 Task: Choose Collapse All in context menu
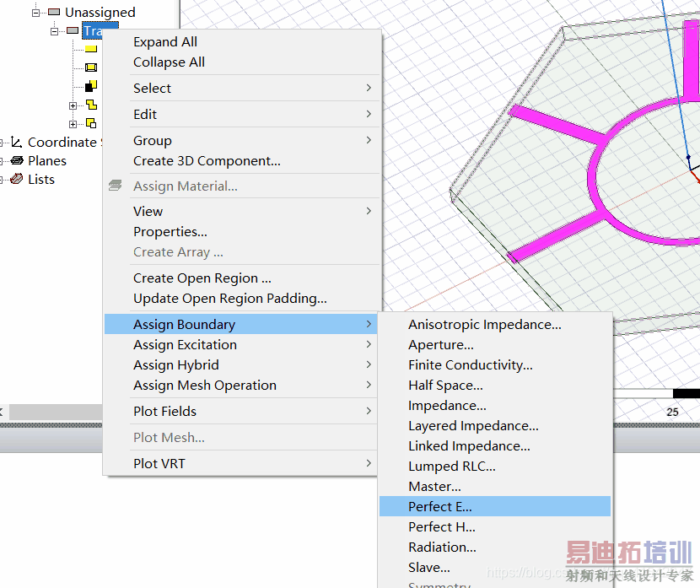point(241,62)
